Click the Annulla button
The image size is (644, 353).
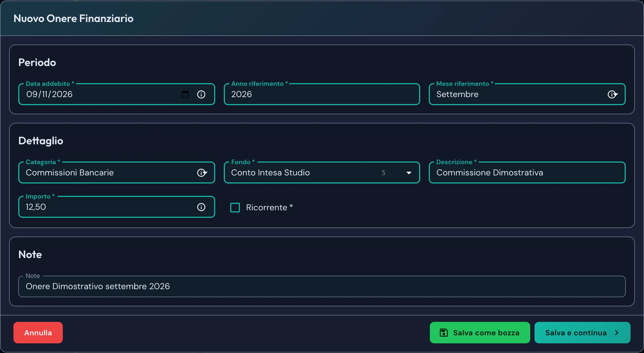(x=38, y=333)
